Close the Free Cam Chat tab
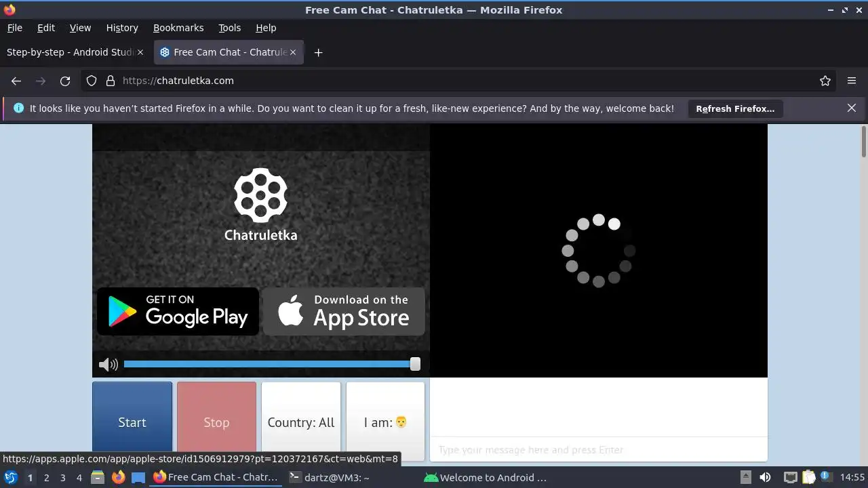 click(x=293, y=52)
